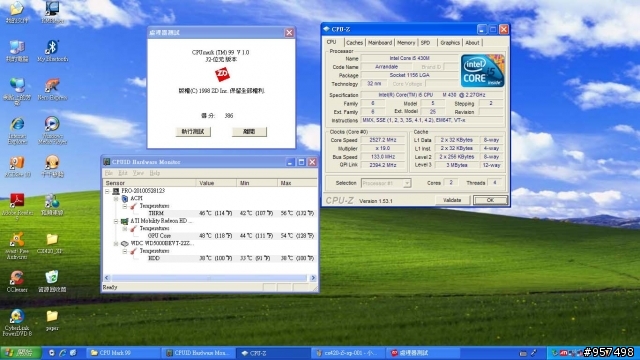Switch to the About tab in CPU-Z

pos(472,43)
